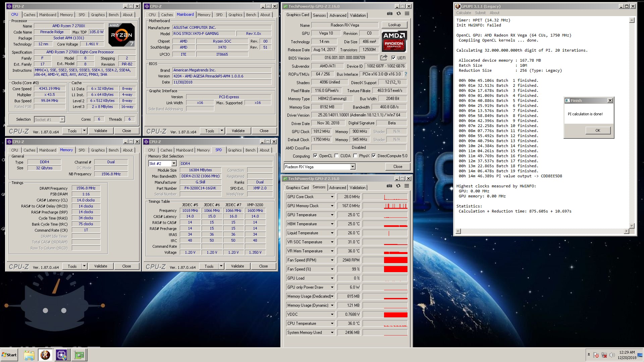Screen dimensions: 644x362
Task: Open the Submit menu in GPUPI
Action: pyautogui.click(x=480, y=13)
